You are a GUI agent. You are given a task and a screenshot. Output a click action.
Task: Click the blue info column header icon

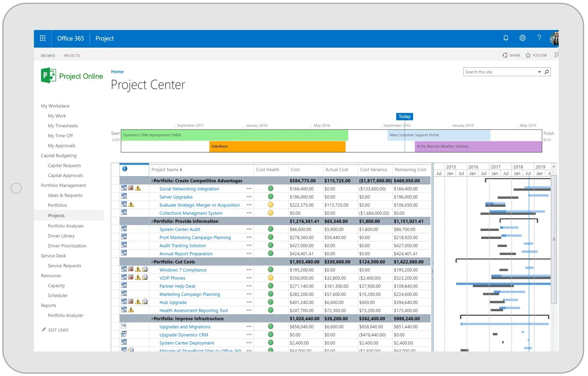pyautogui.click(x=125, y=169)
